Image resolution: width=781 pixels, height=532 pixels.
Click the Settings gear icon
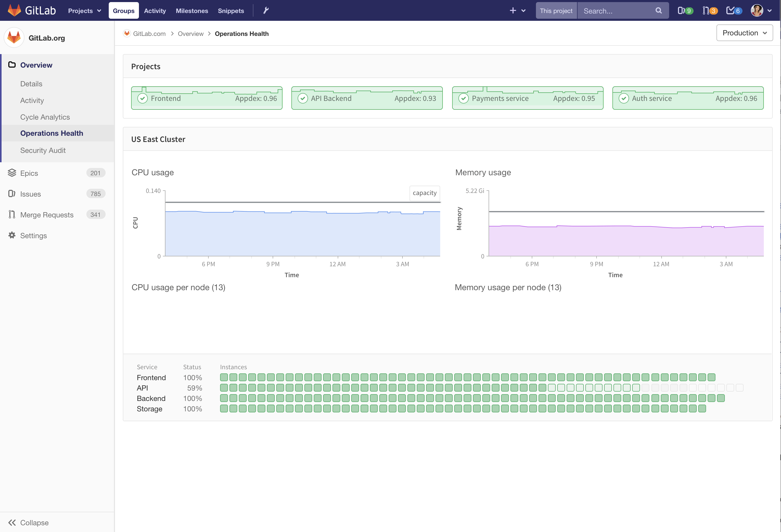click(x=12, y=235)
